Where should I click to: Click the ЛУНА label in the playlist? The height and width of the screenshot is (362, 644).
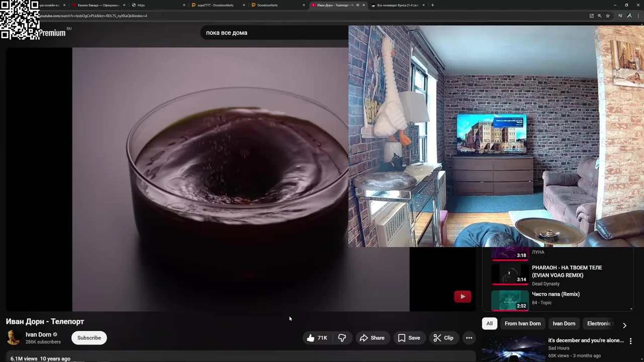538,252
